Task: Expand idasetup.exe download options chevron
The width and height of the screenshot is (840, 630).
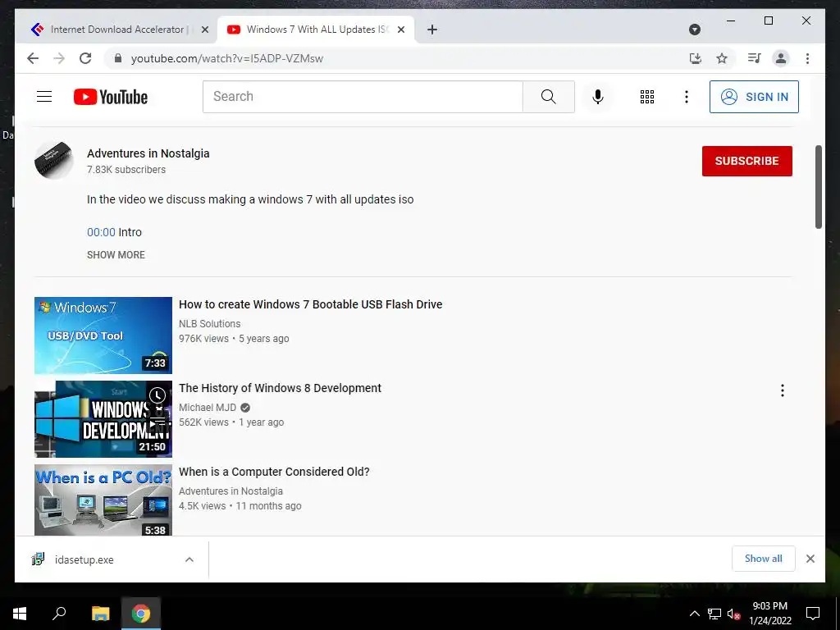Action: pos(189,559)
